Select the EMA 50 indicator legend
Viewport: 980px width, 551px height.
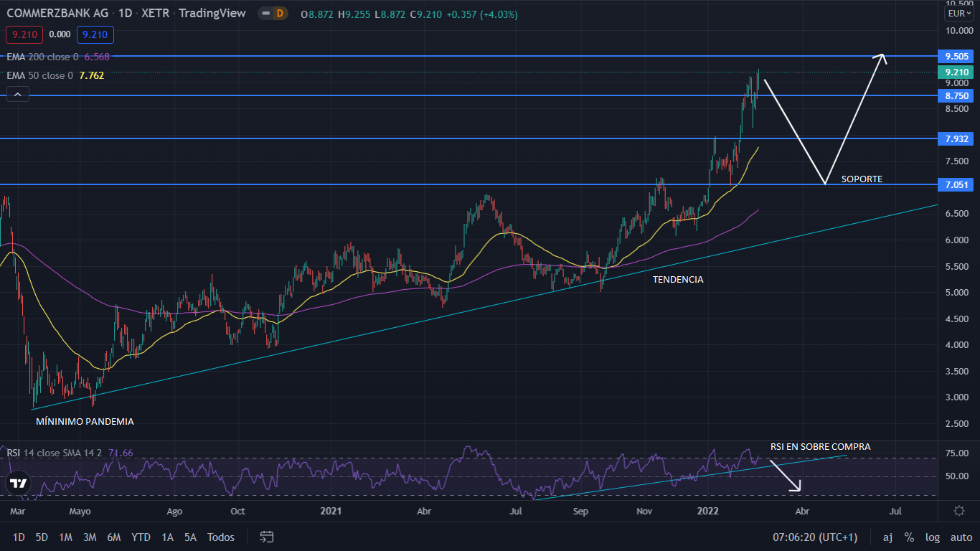(x=39, y=75)
